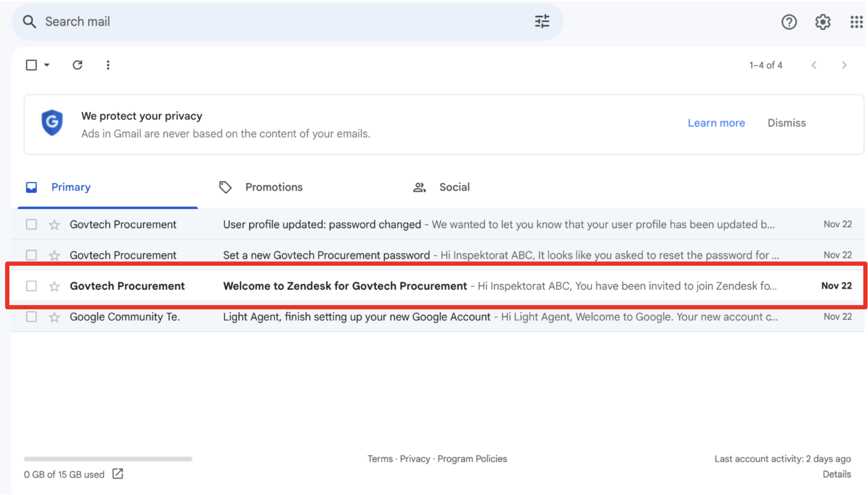Focus the Search mail field

click(287, 21)
